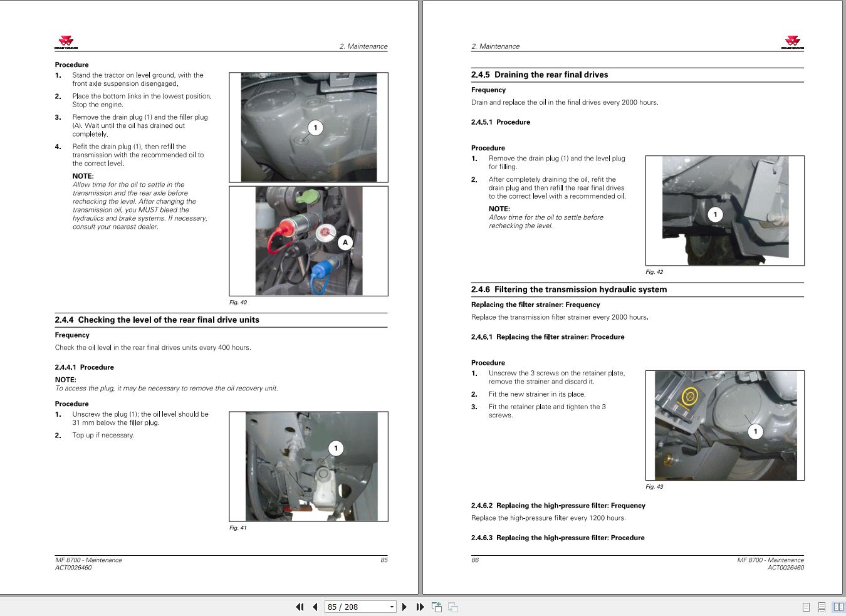The height and width of the screenshot is (616, 846).
Task: Jump to last page button
Action: pos(420,607)
